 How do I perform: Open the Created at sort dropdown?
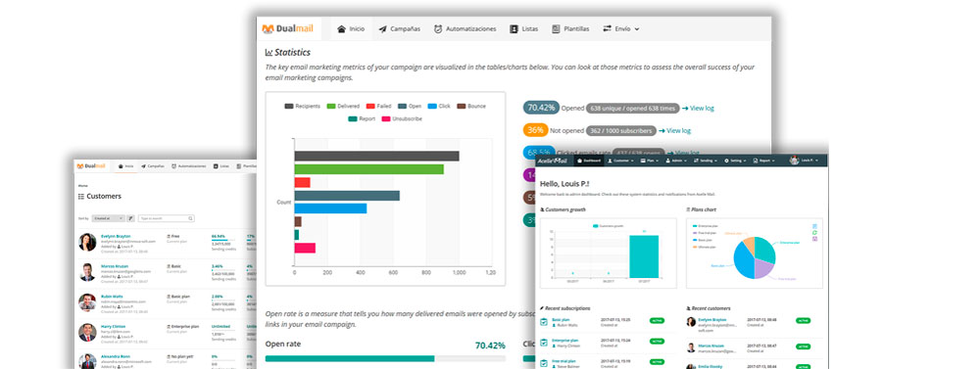click(108, 218)
